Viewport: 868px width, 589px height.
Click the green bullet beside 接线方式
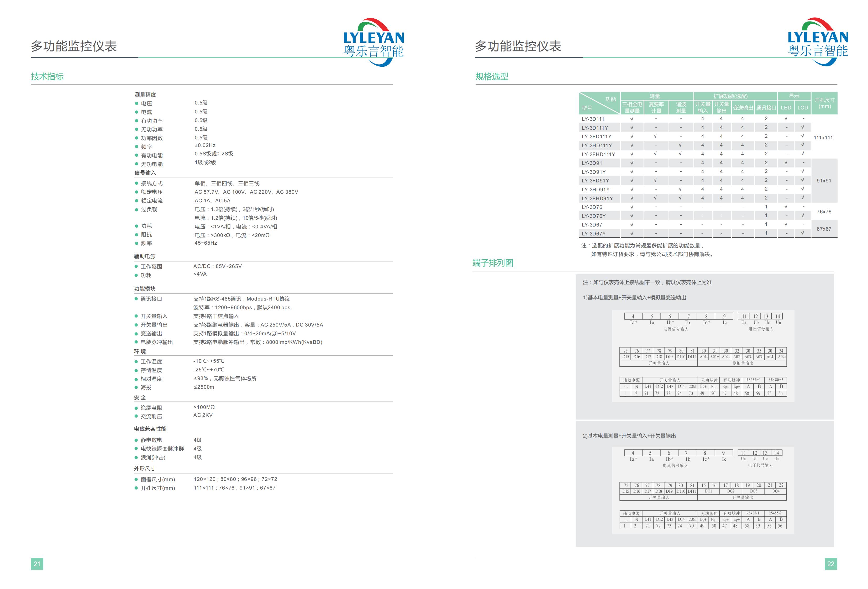[x=137, y=183]
